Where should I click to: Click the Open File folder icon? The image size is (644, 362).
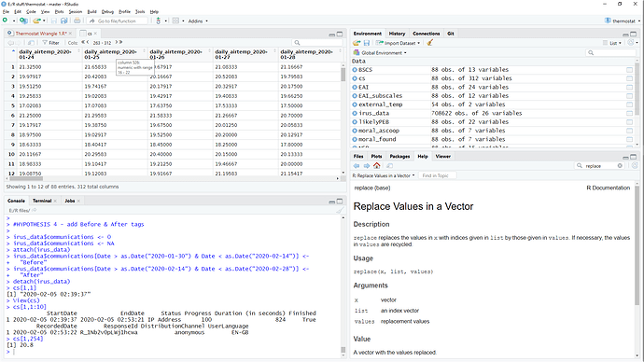tap(37, 21)
